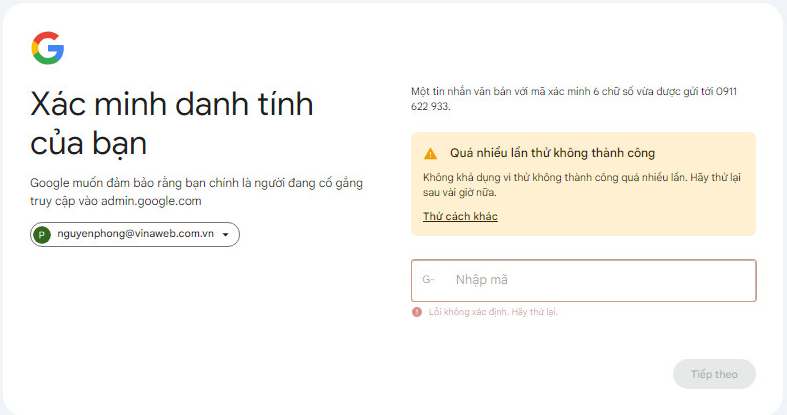Click the Lỗi không xác định error message
Image resolution: width=787 pixels, height=415 pixels.
[x=493, y=312]
